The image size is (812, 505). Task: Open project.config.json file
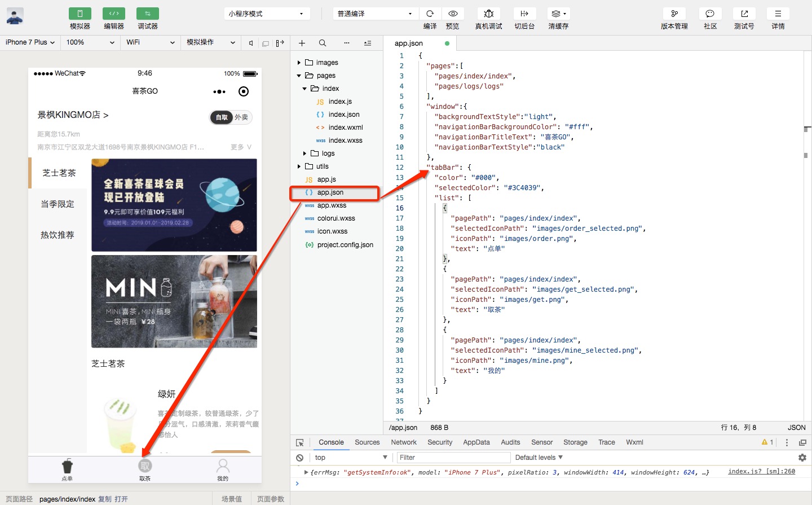tap(345, 245)
